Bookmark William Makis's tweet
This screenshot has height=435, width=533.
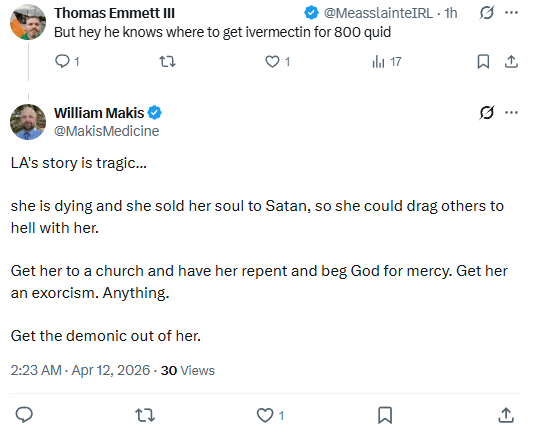[385, 415]
